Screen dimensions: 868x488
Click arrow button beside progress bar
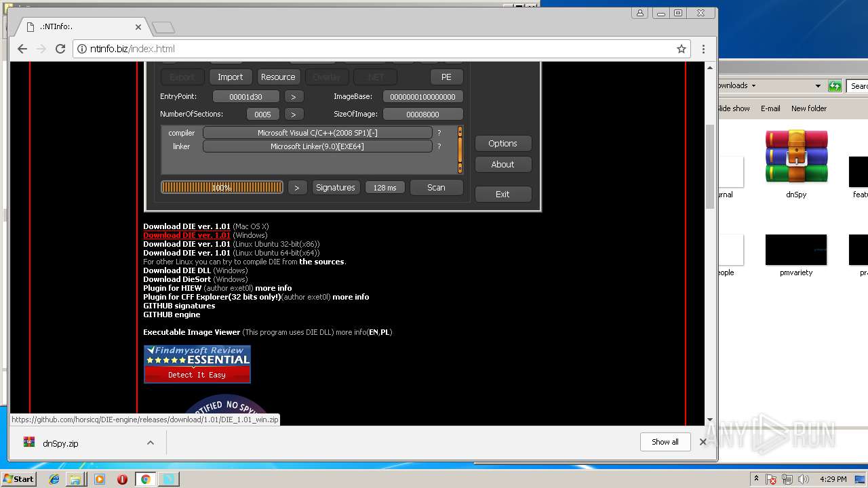pyautogui.click(x=297, y=188)
